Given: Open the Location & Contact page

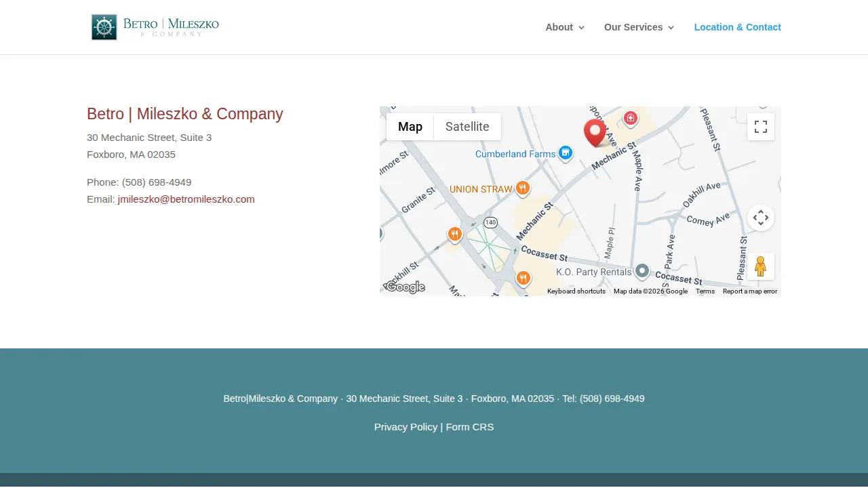Looking at the screenshot, I should (738, 27).
